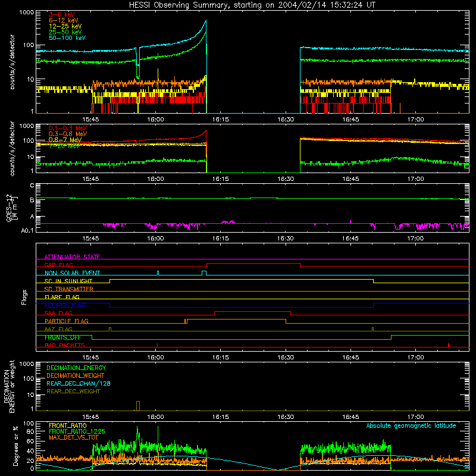Image resolution: width=476 pixels, height=476 pixels.
Task: Click the BAD_PACKETS flag label
Action: 65,345
